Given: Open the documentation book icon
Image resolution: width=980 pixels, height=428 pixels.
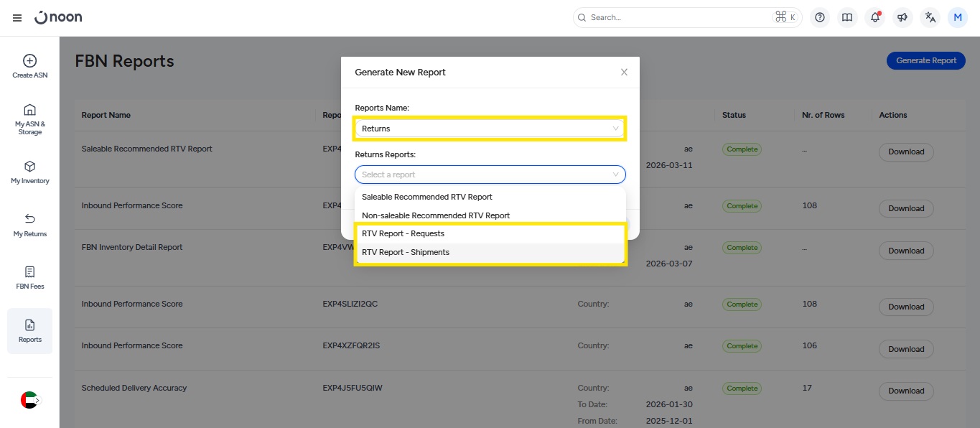Looking at the screenshot, I should tap(847, 17).
